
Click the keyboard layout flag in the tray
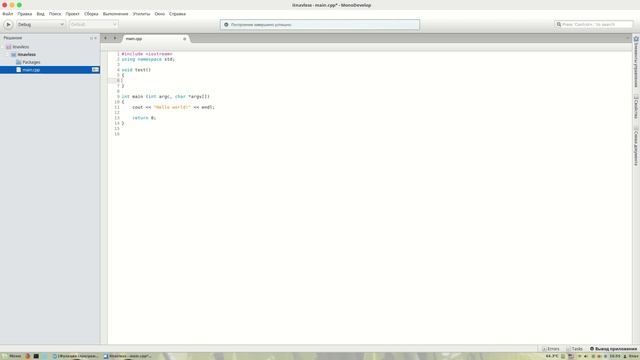[571, 356]
